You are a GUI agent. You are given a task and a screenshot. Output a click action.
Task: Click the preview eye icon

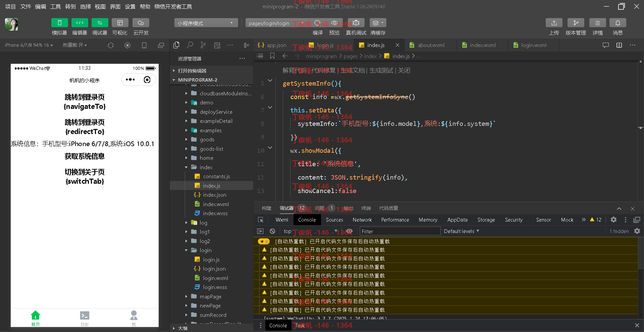pos(334,23)
